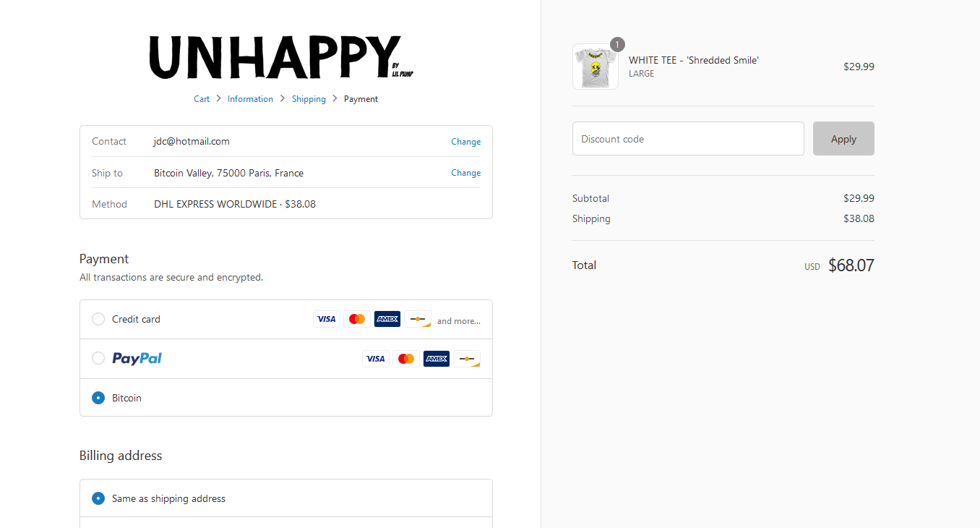Screen dimensions: 980x528
Task: Open the Information breadcrumb step
Action: pyautogui.click(x=250, y=99)
